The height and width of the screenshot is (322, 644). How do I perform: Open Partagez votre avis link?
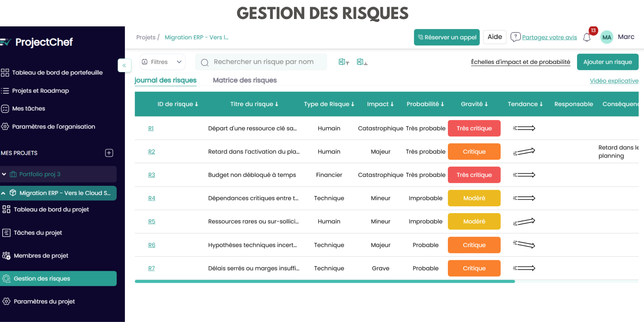[x=549, y=37]
